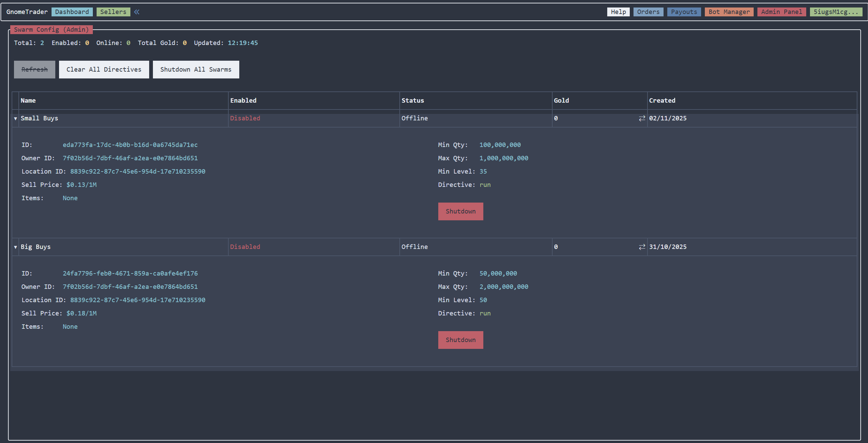Image resolution: width=868 pixels, height=443 pixels.
Task: Open the 5iugsM1cg... user menu
Action: tap(836, 12)
